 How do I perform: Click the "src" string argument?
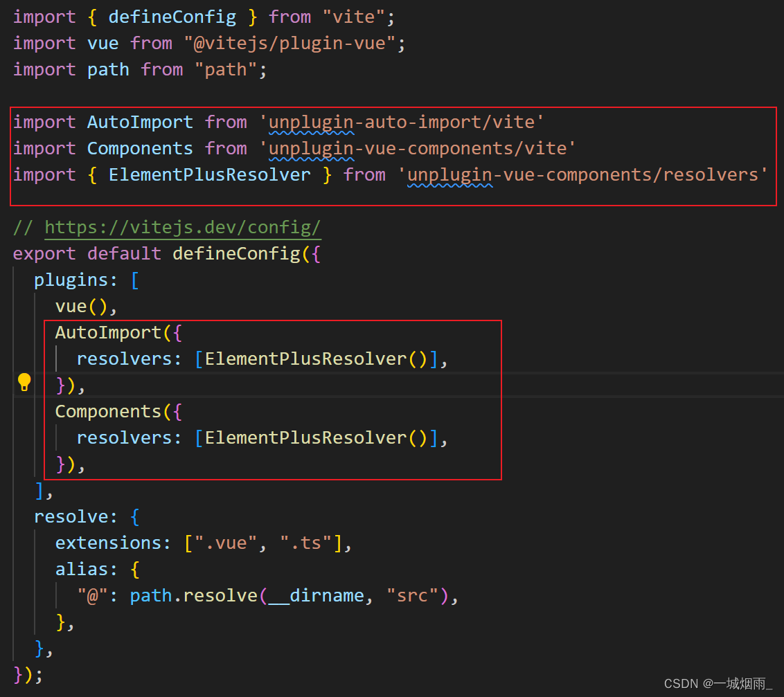pos(412,596)
